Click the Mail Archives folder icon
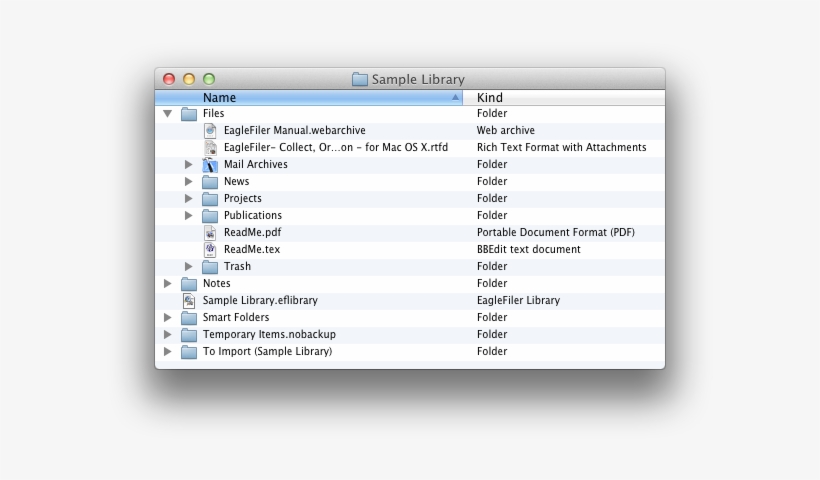 click(210, 165)
